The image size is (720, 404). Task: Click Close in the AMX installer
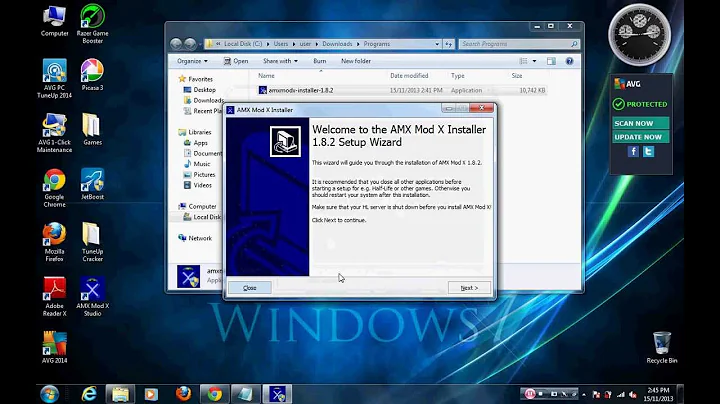pos(250,288)
